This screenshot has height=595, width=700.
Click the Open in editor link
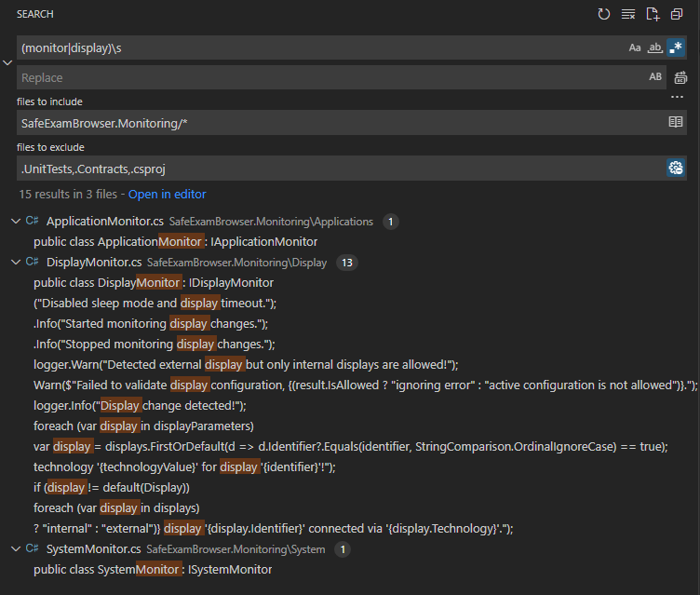point(167,195)
